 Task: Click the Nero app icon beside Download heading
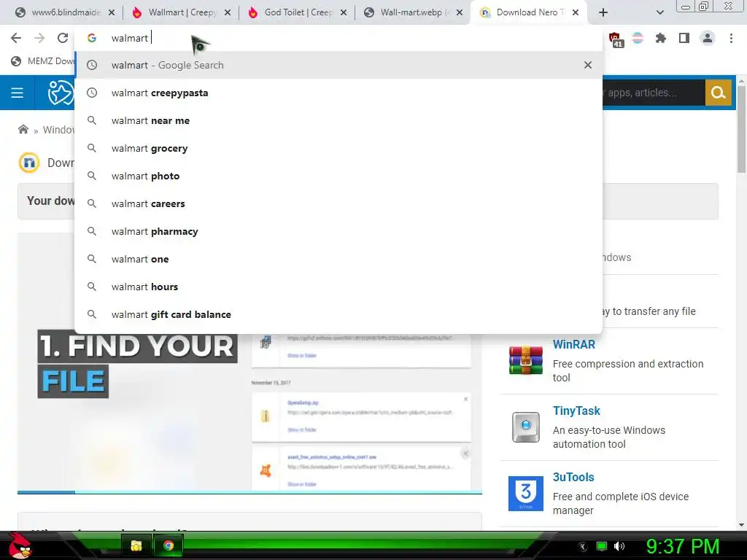click(29, 163)
